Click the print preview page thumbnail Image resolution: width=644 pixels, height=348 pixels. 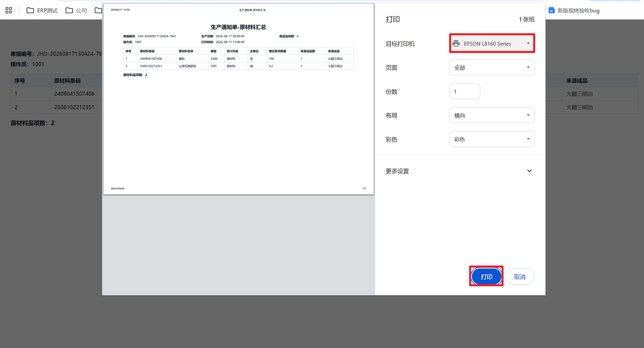[x=238, y=99]
